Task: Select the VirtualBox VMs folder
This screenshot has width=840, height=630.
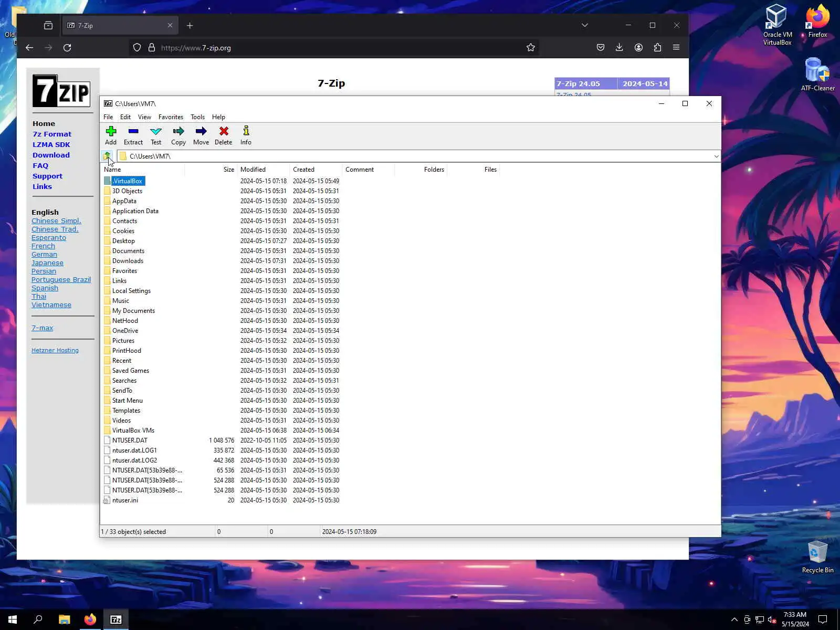Action: [x=133, y=430]
